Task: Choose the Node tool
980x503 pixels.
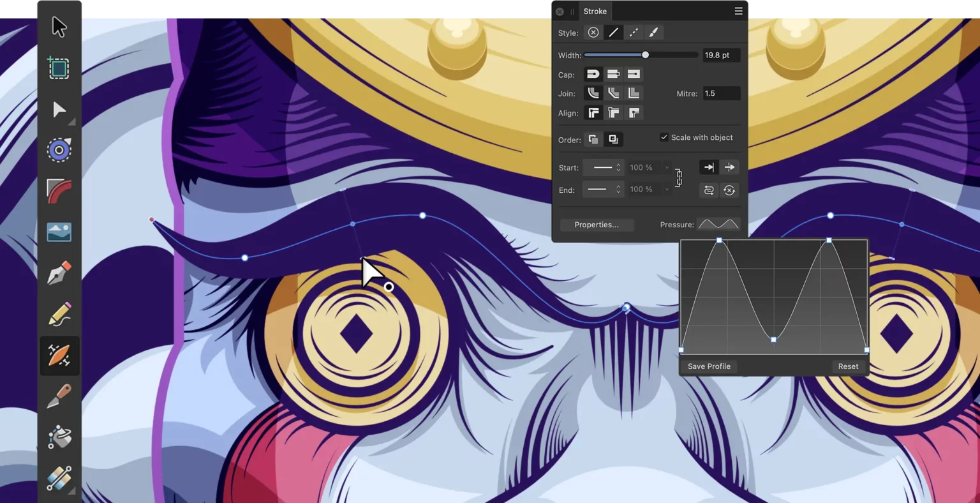Action: 59,110
